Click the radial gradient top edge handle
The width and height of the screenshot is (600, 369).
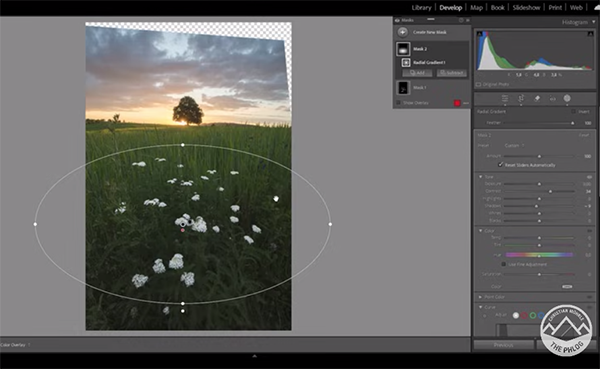(183, 145)
